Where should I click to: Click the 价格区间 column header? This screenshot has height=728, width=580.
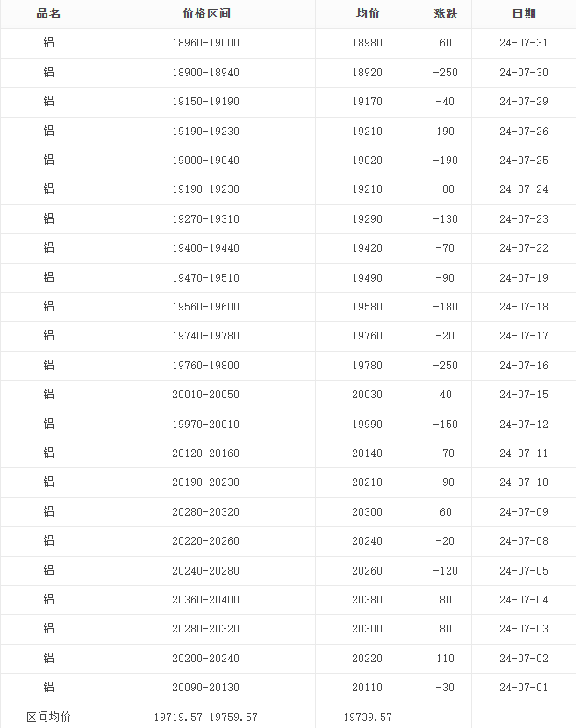coord(205,14)
